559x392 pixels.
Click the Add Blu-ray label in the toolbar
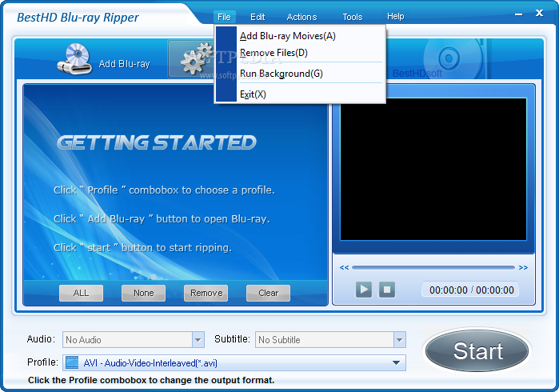pos(125,64)
